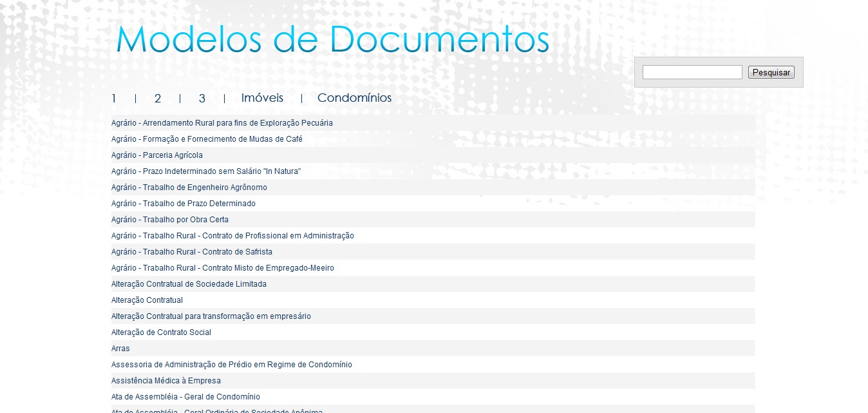Open Agrário - Trabalho de Prazo Determinado
Screen dimensions: 868x413
click(183, 203)
